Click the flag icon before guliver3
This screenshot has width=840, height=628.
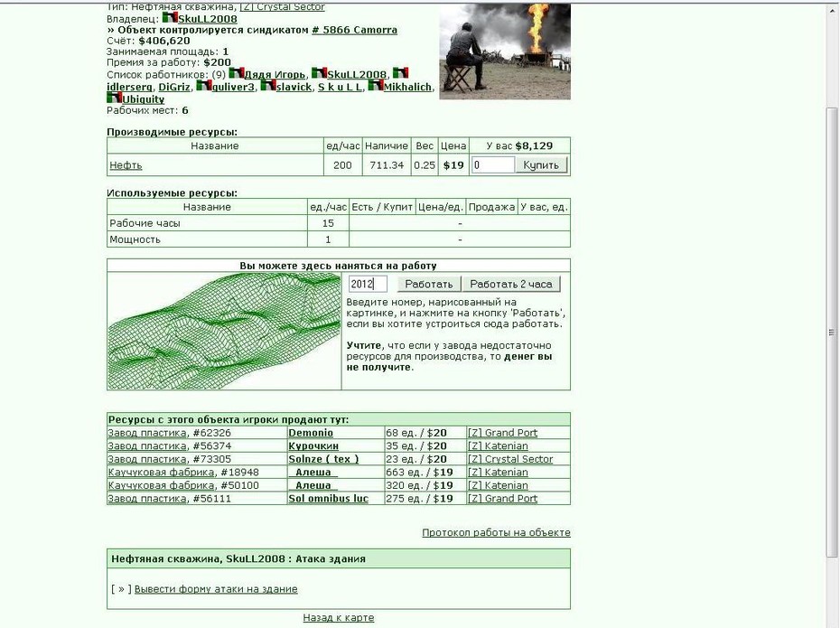pos(203,86)
